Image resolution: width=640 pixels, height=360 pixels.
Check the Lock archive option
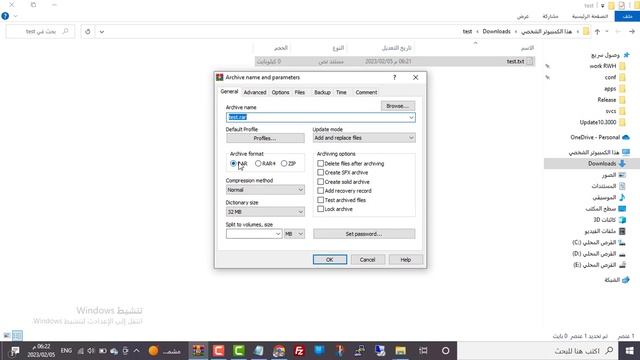(320, 209)
